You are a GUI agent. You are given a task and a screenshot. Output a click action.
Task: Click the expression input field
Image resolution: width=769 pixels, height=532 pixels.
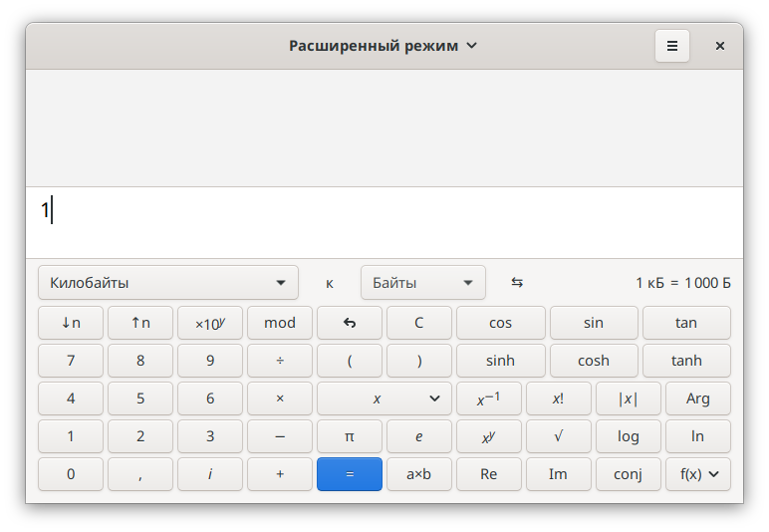tap(384, 222)
